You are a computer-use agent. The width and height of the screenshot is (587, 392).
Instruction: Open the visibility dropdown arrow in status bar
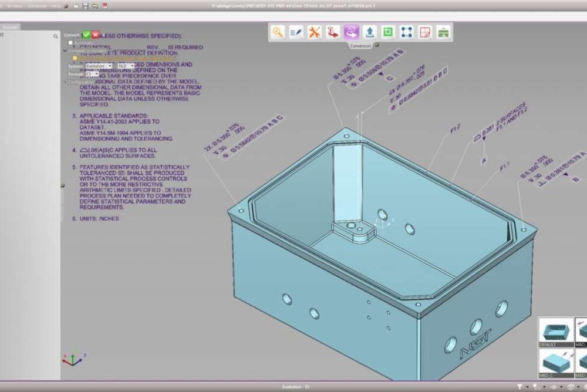561,387
